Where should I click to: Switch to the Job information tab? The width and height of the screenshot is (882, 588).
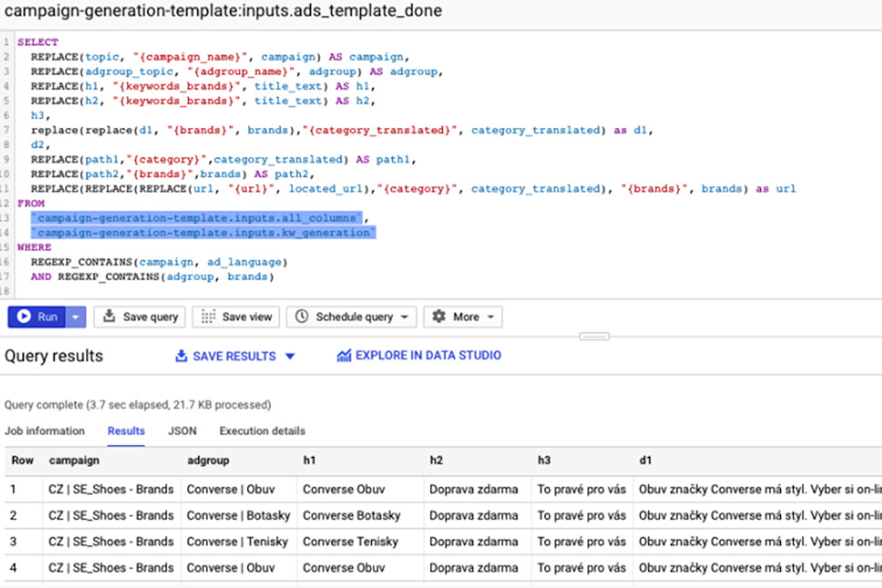(45, 431)
